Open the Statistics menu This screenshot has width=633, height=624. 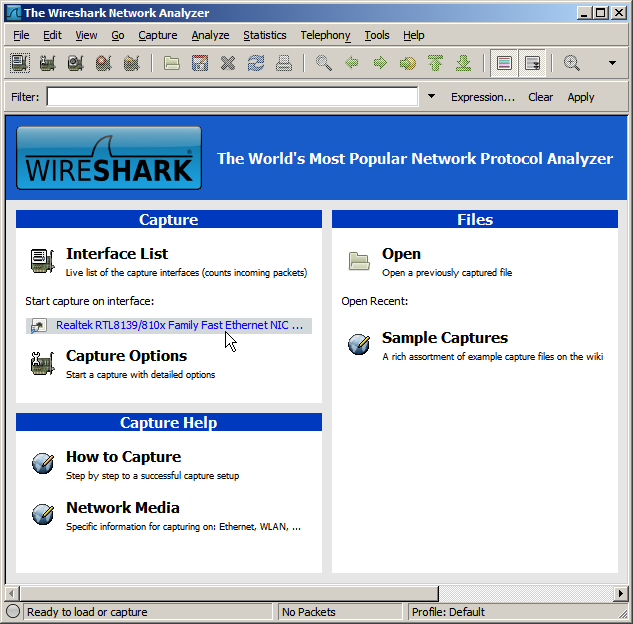pos(264,35)
